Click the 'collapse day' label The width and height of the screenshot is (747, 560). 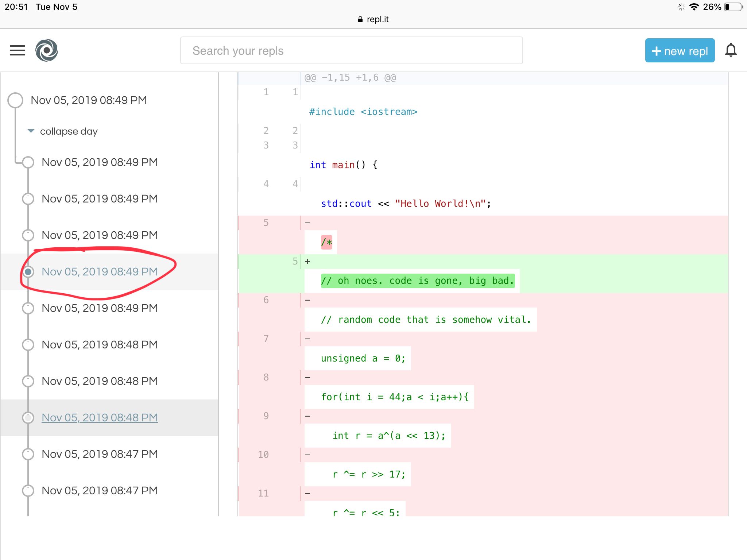tap(69, 131)
